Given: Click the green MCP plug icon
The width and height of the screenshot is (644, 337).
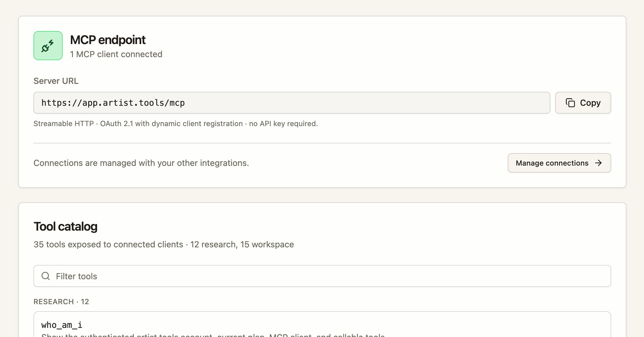Looking at the screenshot, I should tap(48, 46).
